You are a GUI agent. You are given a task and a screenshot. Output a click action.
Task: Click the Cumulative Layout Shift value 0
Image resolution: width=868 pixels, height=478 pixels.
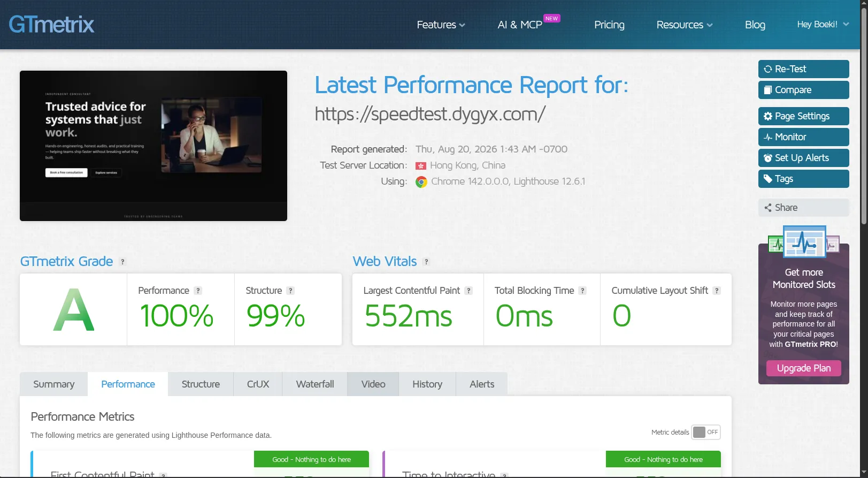click(621, 316)
